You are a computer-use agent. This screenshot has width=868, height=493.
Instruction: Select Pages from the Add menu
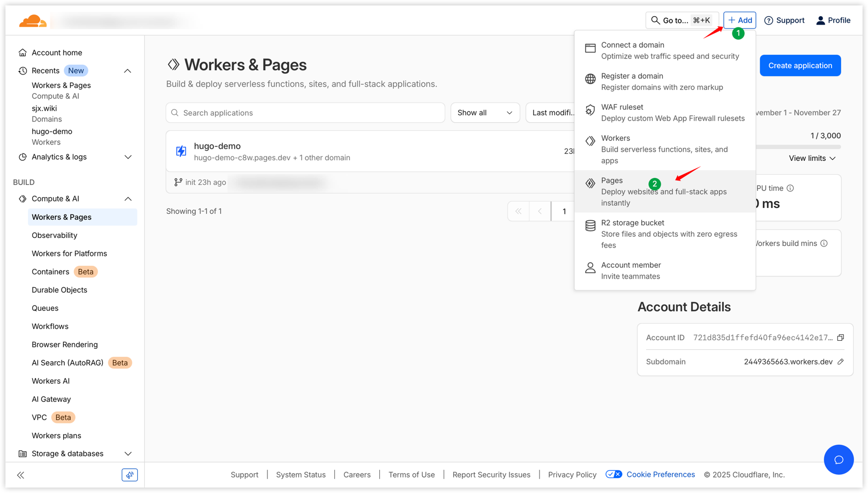664,191
